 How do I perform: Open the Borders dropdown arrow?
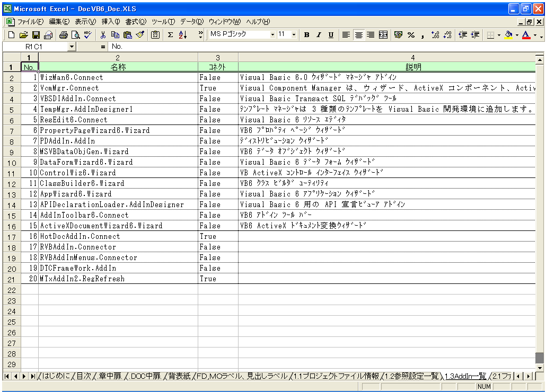499,35
